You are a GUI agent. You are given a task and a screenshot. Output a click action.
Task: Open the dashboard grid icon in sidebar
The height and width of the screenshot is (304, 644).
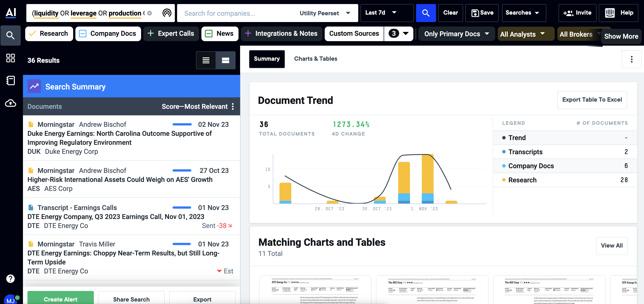[x=10, y=58]
